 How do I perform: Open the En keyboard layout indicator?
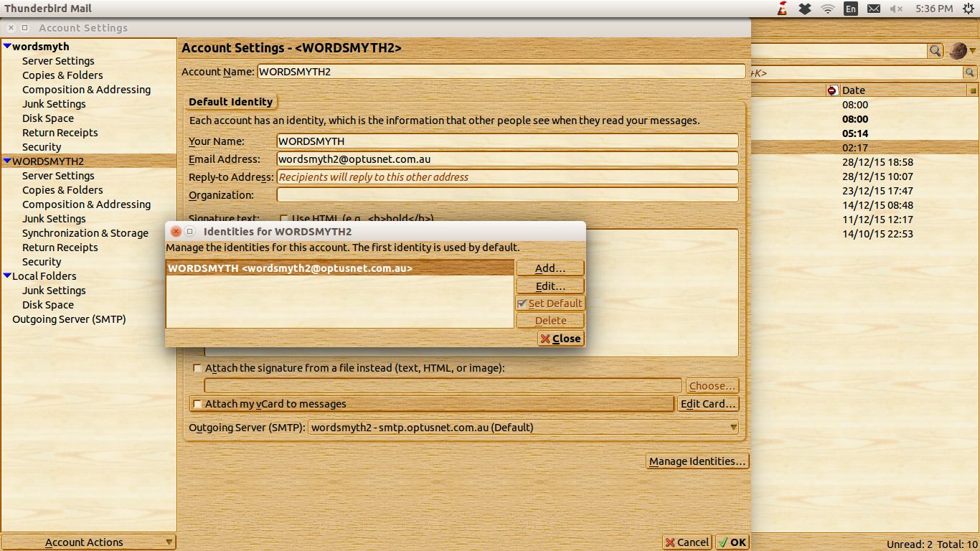(x=851, y=9)
